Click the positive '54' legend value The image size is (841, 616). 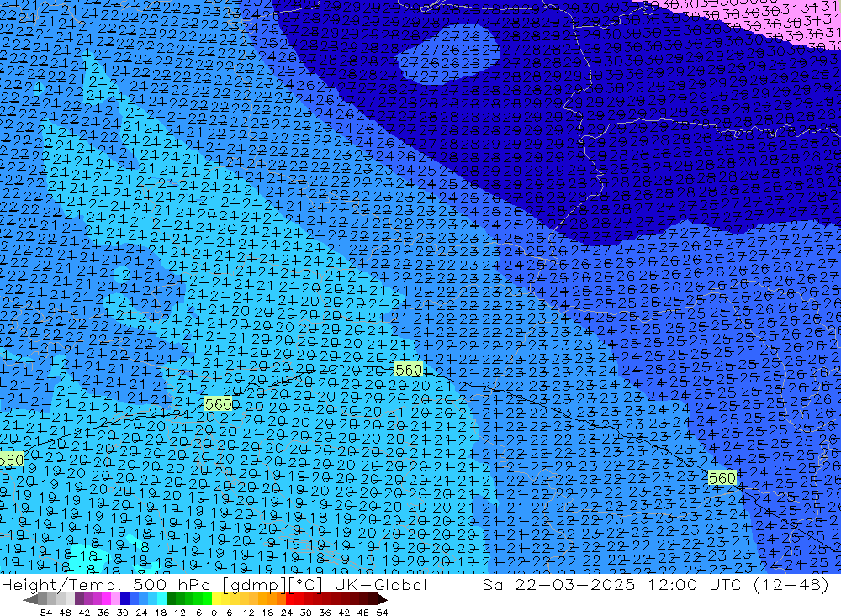[x=382, y=613]
